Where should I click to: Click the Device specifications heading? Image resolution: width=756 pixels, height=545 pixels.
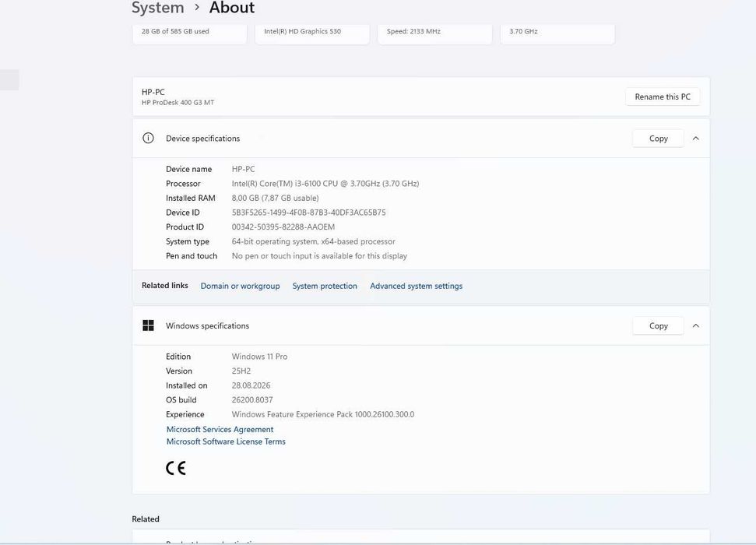202,139
